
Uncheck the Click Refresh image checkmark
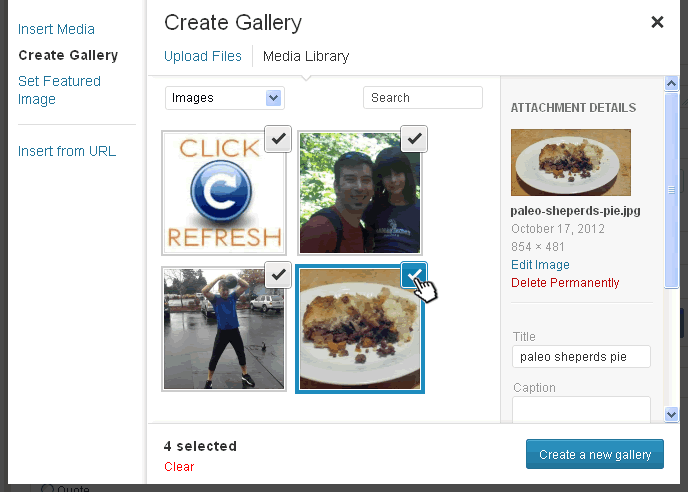coord(278,139)
